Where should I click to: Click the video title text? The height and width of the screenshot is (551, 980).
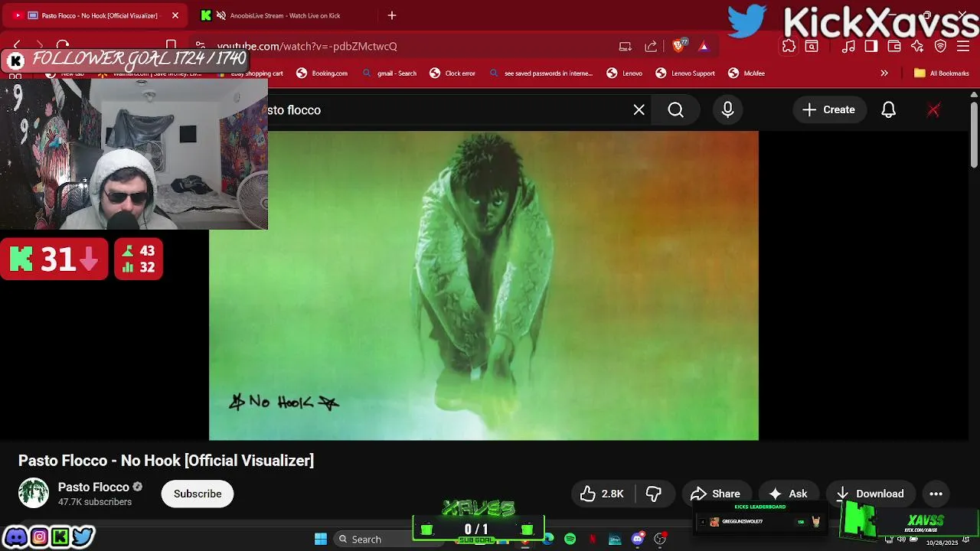[166, 461]
